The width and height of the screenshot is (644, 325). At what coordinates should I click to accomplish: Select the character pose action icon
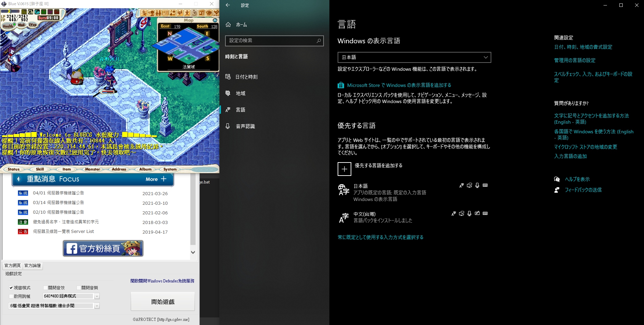pos(187,13)
